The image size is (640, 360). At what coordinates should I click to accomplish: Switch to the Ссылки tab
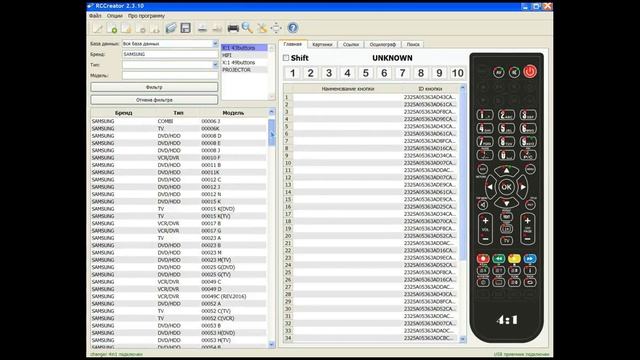[351, 44]
